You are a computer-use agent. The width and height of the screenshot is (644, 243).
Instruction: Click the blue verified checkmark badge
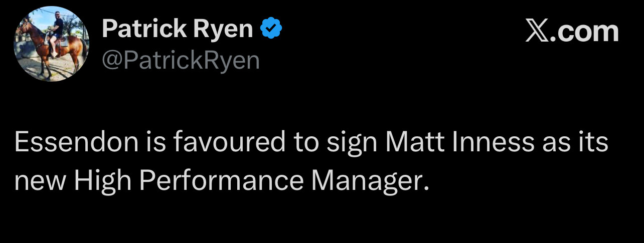click(271, 30)
